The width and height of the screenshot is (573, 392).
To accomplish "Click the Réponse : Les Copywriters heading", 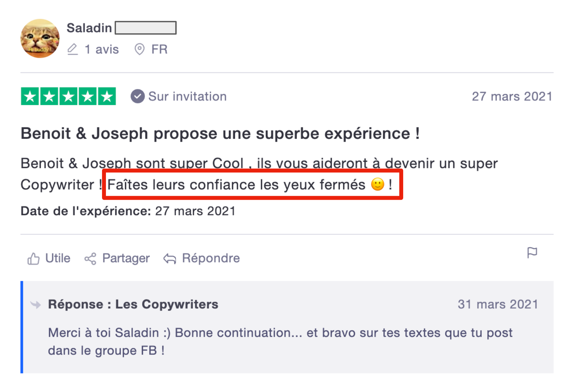I will pos(133,304).
